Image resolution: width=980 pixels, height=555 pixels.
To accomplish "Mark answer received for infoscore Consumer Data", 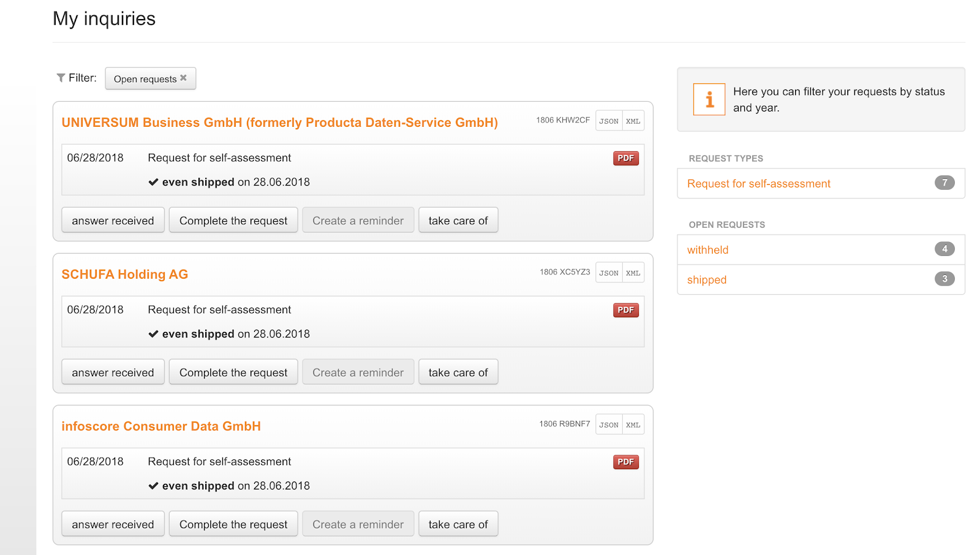I will coord(113,524).
